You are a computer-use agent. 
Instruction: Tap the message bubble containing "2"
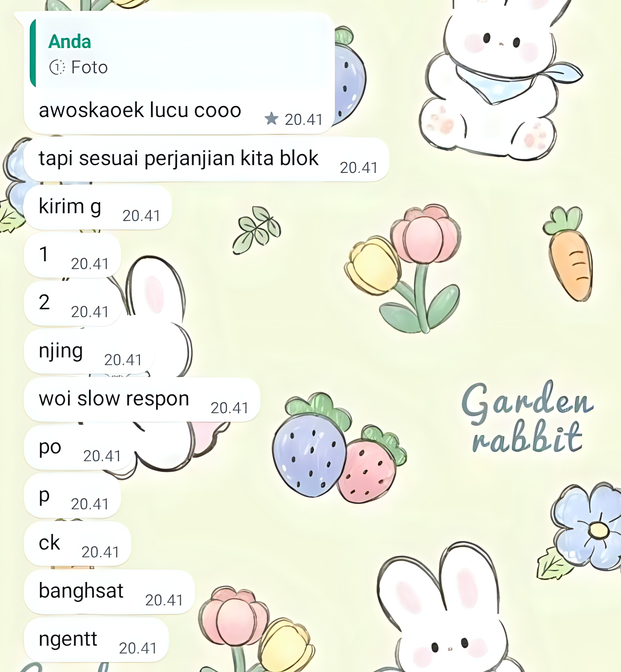[x=72, y=304]
